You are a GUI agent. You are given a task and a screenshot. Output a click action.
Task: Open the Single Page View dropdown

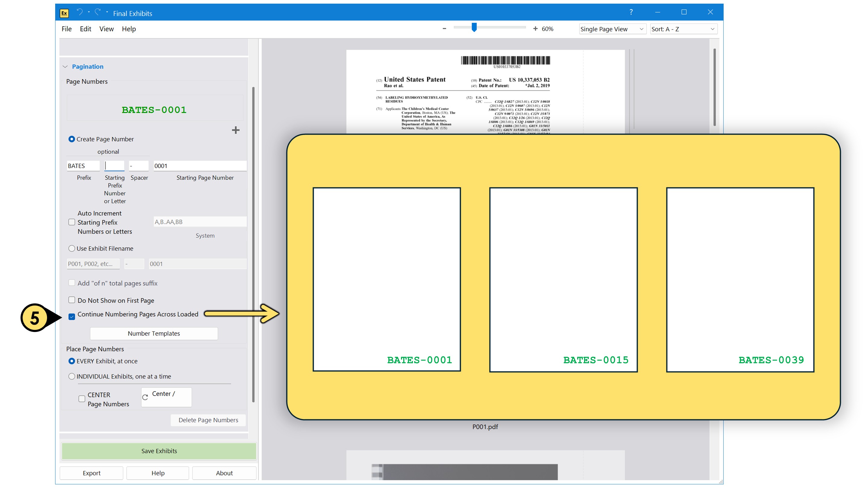tap(612, 29)
